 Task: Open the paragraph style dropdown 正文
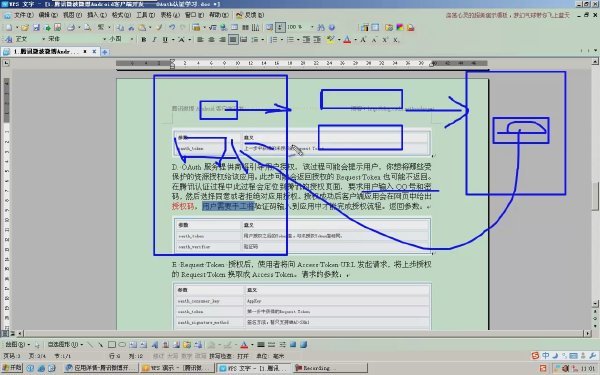click(x=43, y=39)
